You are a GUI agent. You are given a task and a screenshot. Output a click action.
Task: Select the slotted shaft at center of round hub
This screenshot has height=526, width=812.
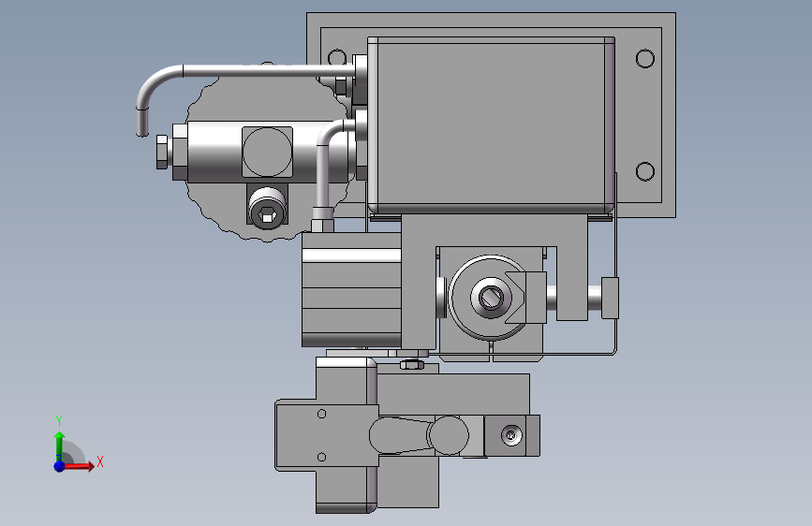tap(491, 298)
